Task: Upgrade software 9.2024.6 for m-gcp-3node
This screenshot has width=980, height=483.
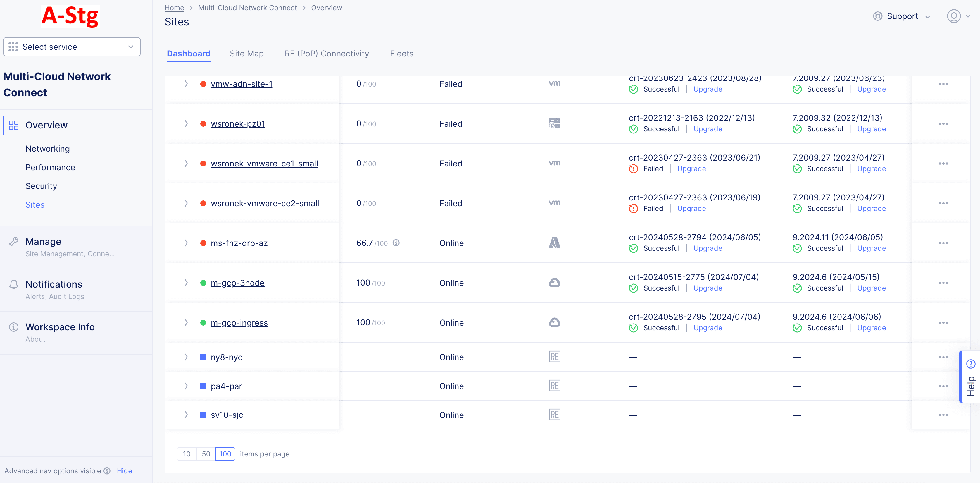Action: [x=871, y=288]
